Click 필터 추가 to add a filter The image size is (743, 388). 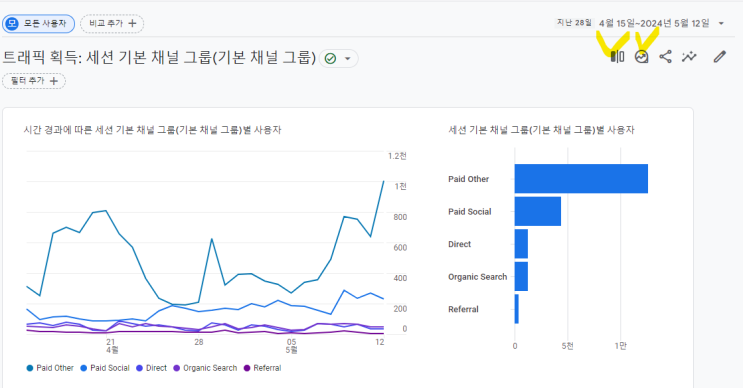pyautogui.click(x=34, y=81)
